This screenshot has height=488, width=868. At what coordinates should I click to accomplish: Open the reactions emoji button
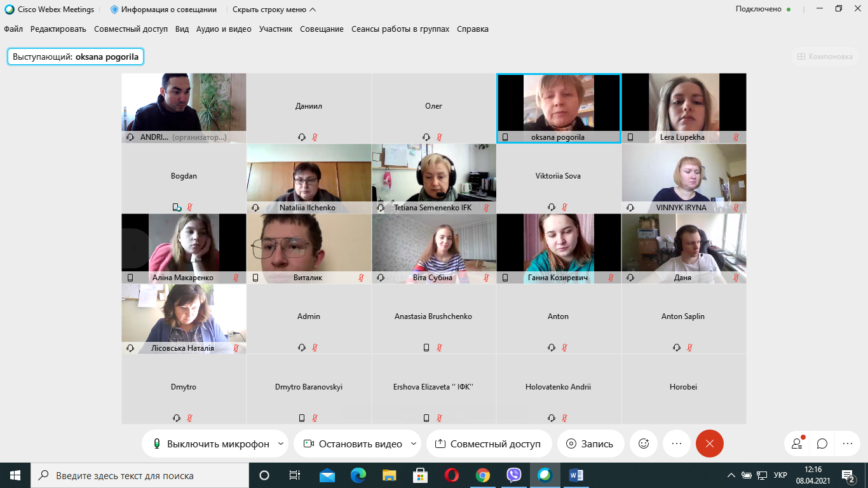(x=644, y=444)
